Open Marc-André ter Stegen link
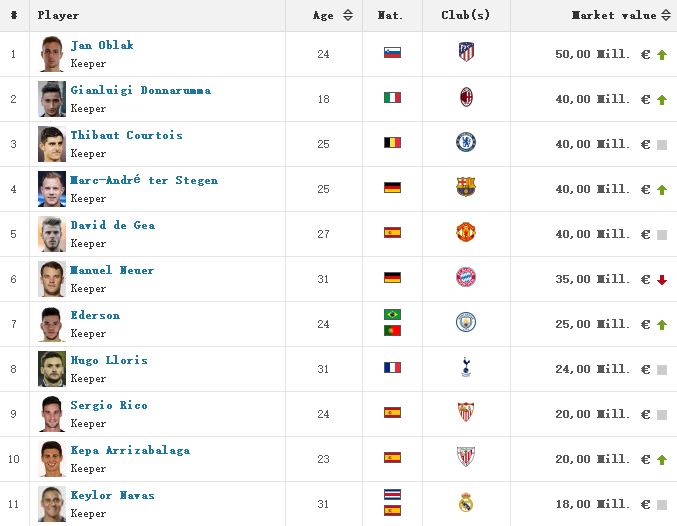This screenshot has width=677, height=526. click(x=144, y=180)
